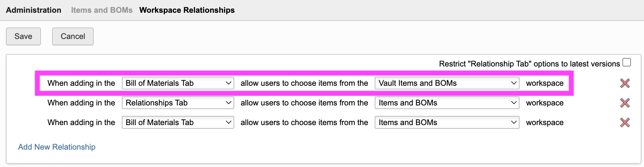Click the "workspace" label in the Relationships Tab row
Screen dimensions: 644x167
(544, 103)
